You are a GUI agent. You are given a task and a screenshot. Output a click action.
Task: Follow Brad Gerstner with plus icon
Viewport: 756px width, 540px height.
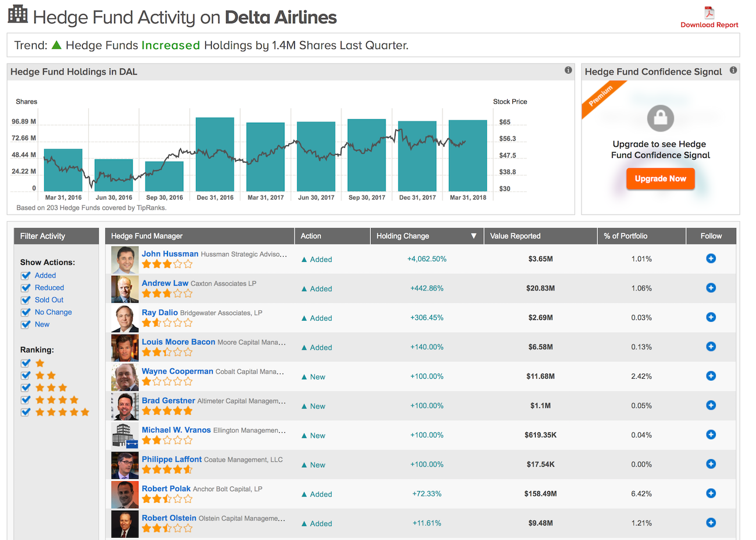(x=711, y=405)
